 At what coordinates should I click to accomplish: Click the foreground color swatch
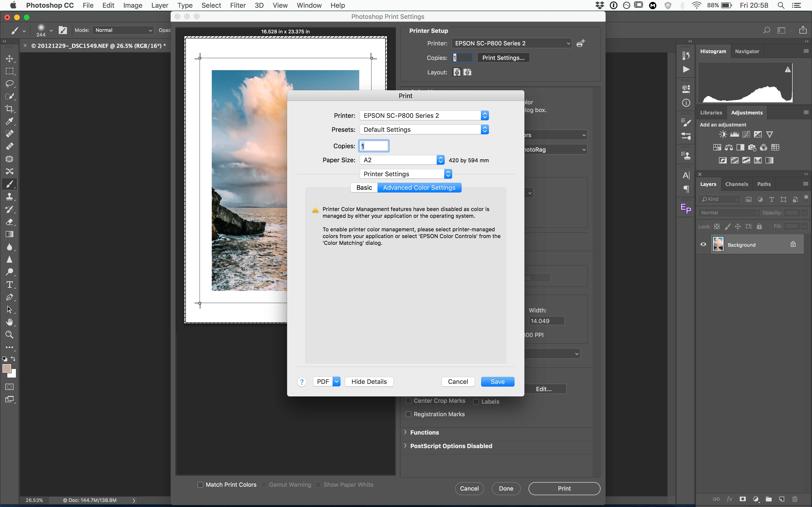6,368
